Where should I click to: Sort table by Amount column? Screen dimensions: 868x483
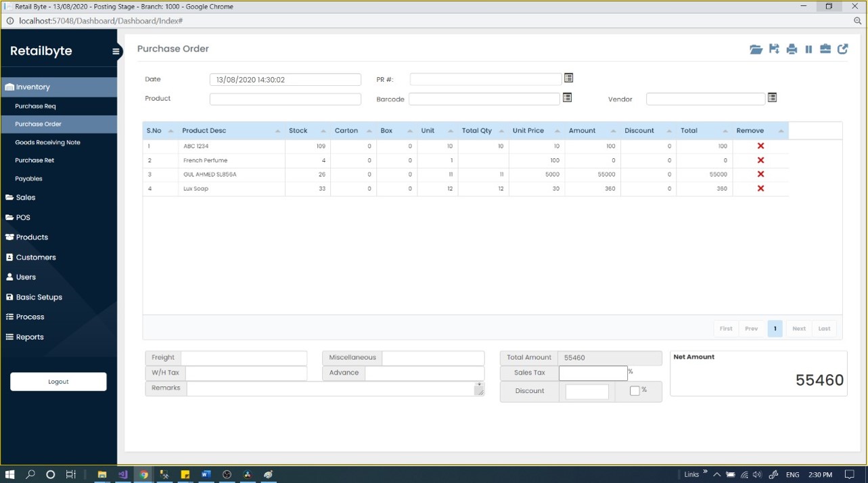click(x=592, y=131)
